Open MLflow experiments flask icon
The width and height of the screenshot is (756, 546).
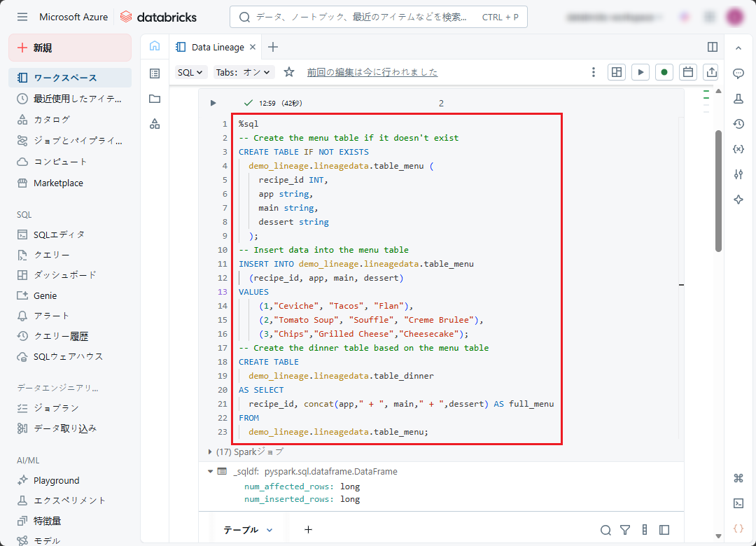coord(738,99)
